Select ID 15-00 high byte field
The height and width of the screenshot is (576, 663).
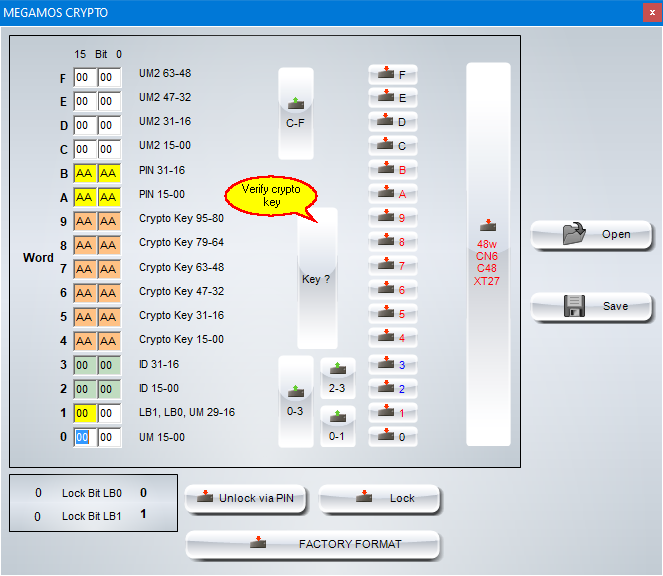point(85,389)
